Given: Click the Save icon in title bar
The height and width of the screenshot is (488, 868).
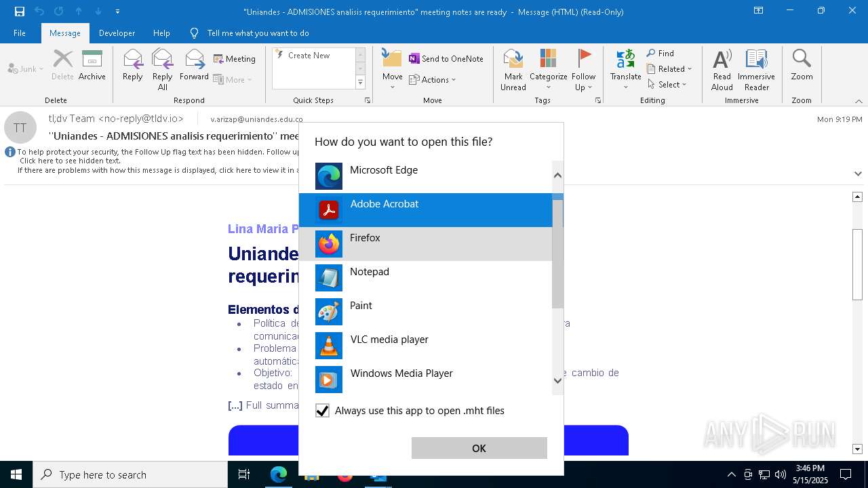Looking at the screenshot, I should point(19,12).
